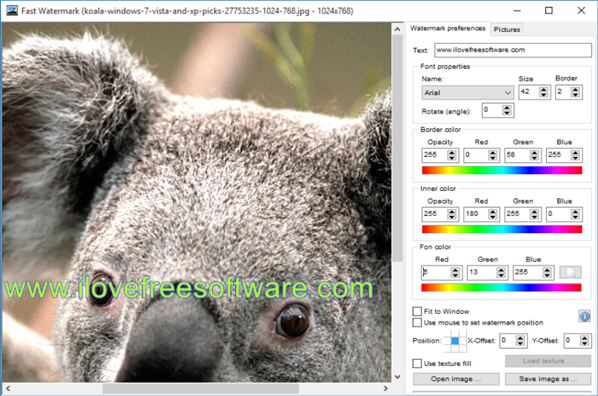Increase Rotate angle with up arrow

coord(506,108)
